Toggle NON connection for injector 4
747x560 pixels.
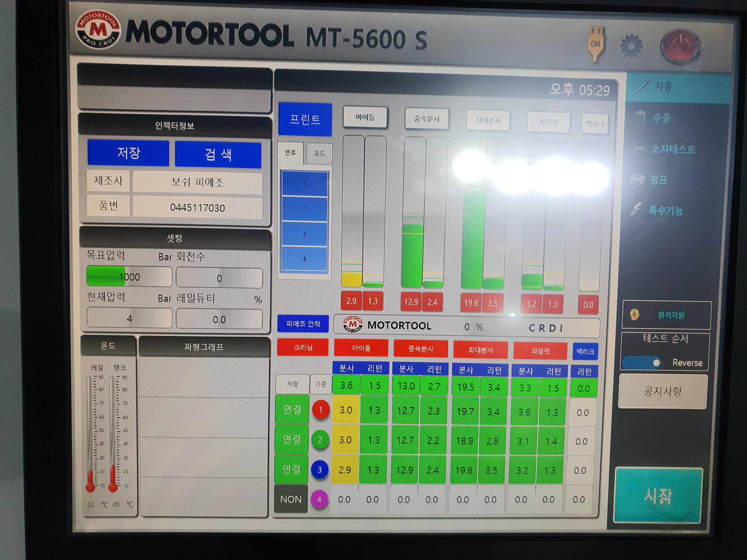click(x=291, y=499)
